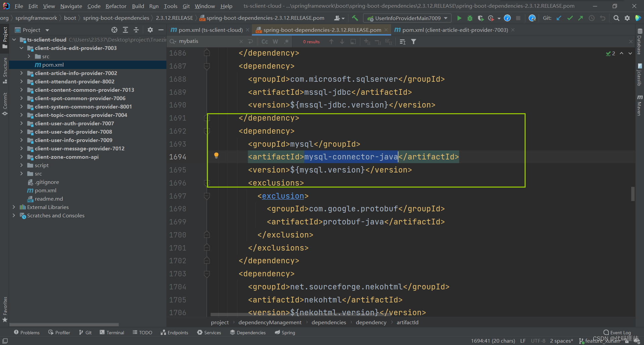Show Git history clock icon
Screen dimensions: 644x345
[x=592, y=18]
